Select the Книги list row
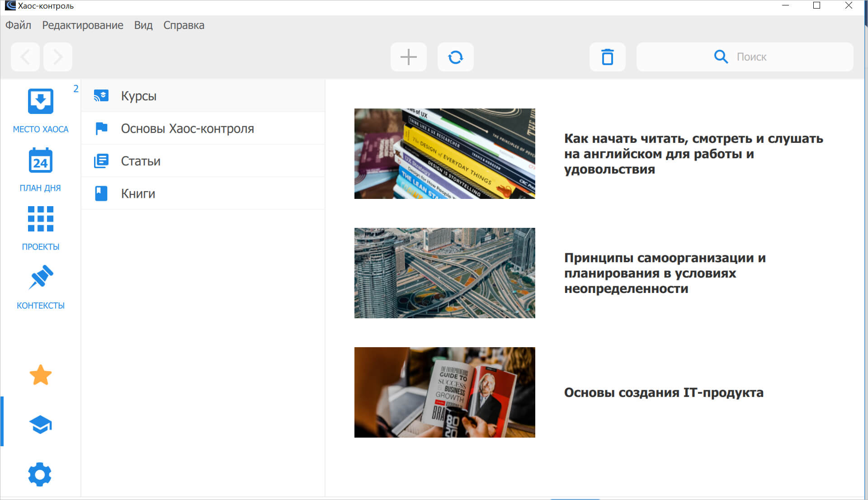 [x=203, y=193]
